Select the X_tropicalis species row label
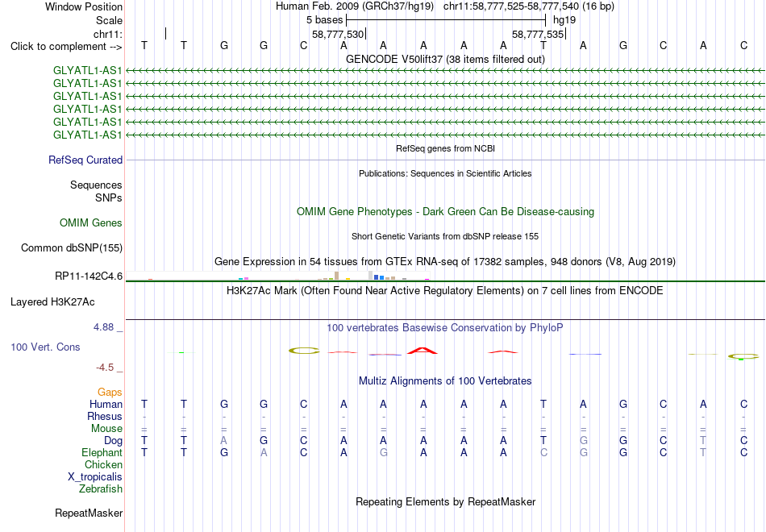Viewport: 766px width, 532px height. [95, 477]
